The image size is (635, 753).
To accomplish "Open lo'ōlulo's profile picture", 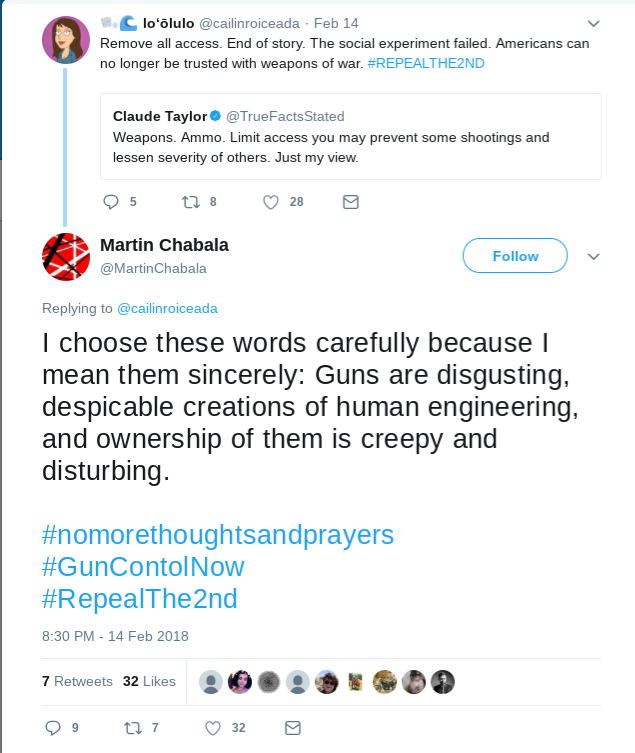I will pyautogui.click(x=66, y=41).
